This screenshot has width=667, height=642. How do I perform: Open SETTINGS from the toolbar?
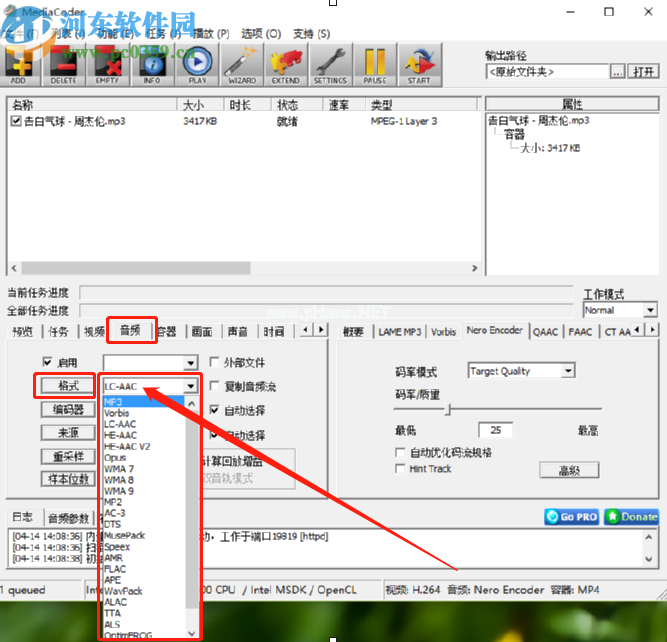click(x=330, y=66)
